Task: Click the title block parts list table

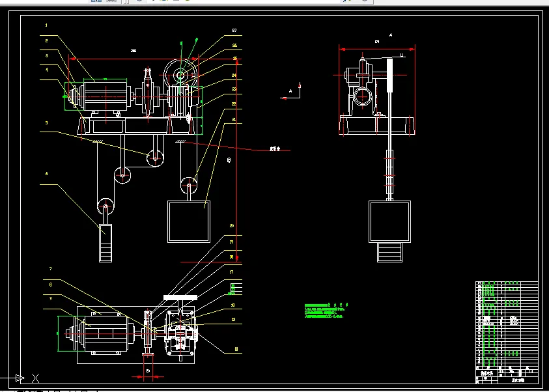Action: click(507, 333)
